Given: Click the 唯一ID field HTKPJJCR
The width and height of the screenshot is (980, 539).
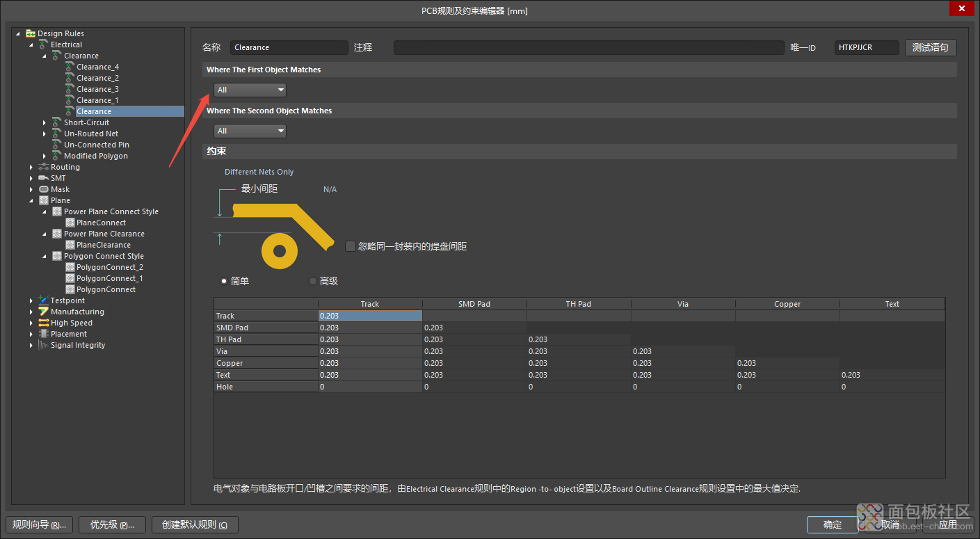Looking at the screenshot, I should pos(867,47).
